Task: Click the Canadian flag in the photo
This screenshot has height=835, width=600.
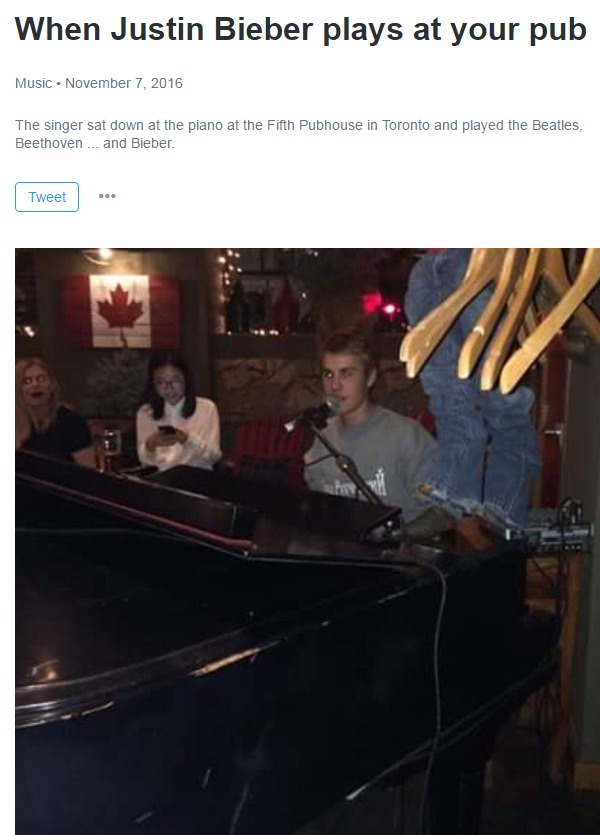Action: (x=120, y=311)
